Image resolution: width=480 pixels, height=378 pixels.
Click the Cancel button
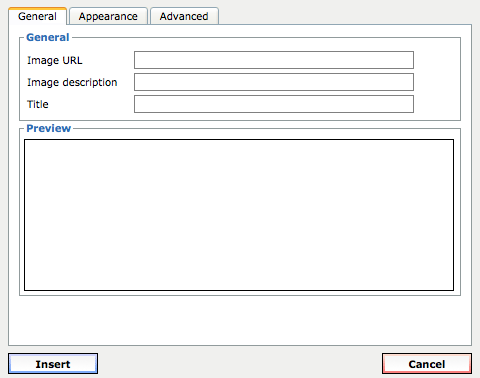click(x=427, y=364)
